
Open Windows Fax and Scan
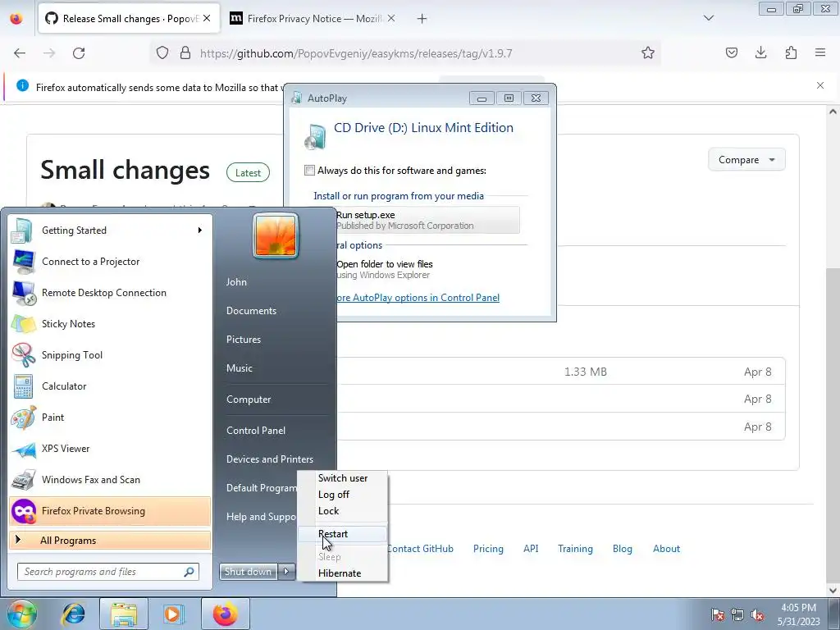tap(110, 480)
